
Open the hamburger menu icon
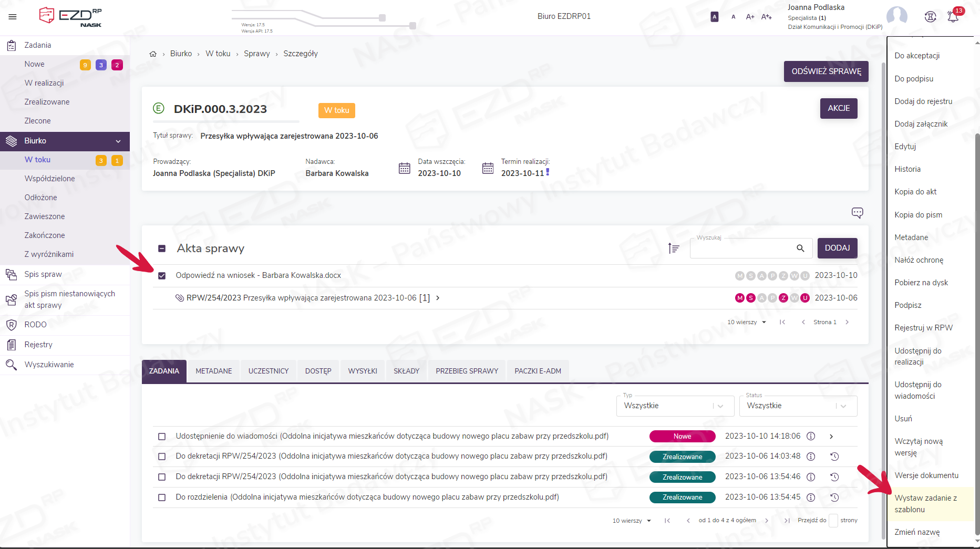click(13, 17)
